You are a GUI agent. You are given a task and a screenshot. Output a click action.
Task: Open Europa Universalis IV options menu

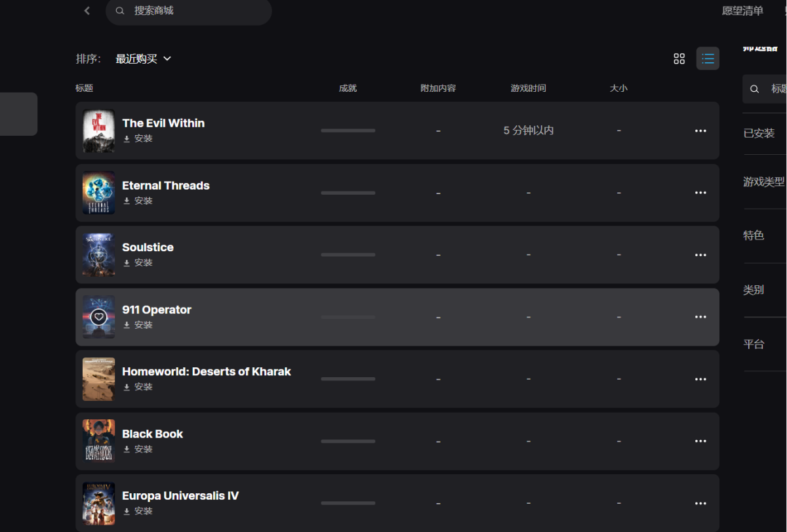[700, 503]
